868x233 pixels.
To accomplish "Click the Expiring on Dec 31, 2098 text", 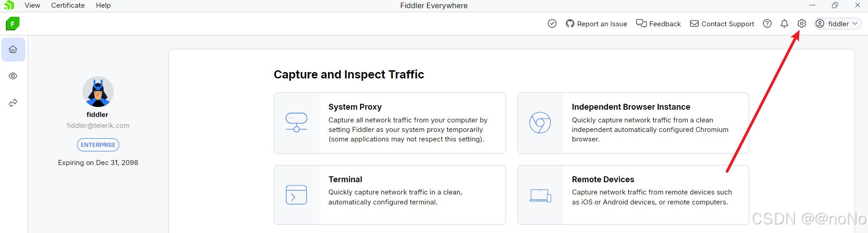I will tap(98, 163).
